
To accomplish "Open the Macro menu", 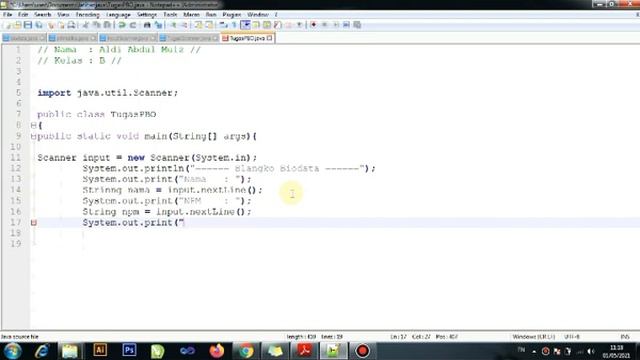I will coord(191,15).
